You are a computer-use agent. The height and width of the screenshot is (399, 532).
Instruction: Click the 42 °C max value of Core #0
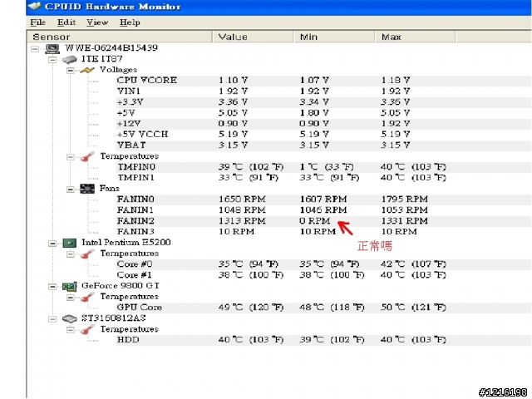413,264
